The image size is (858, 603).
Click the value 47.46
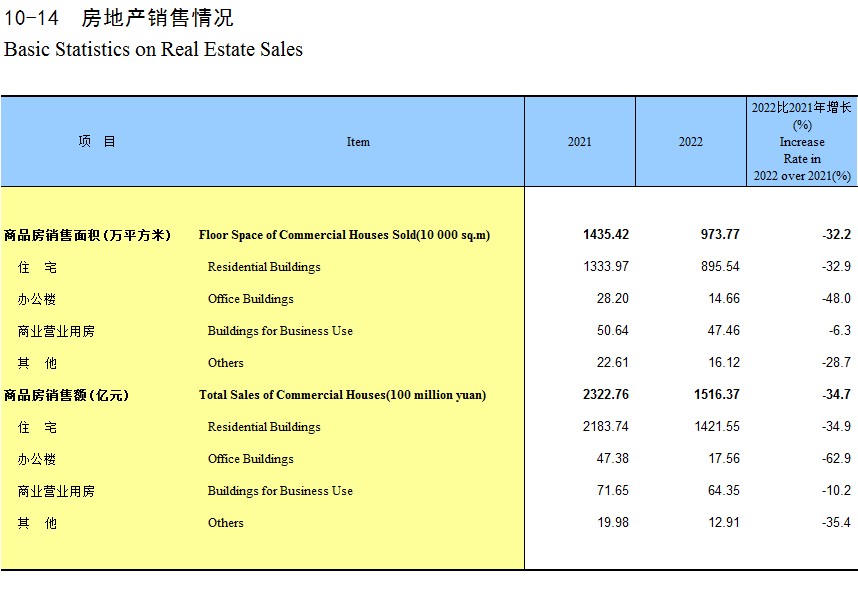point(723,331)
